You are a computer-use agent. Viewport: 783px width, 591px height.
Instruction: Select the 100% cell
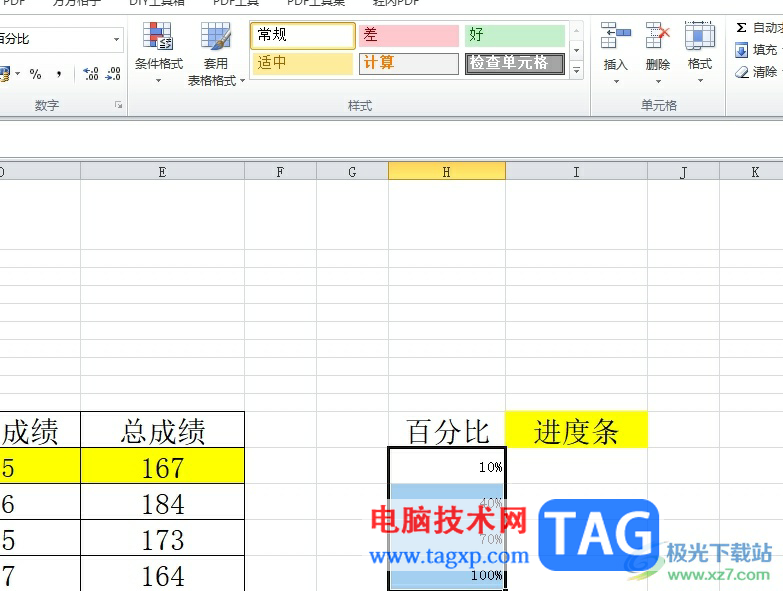pyautogui.click(x=447, y=574)
